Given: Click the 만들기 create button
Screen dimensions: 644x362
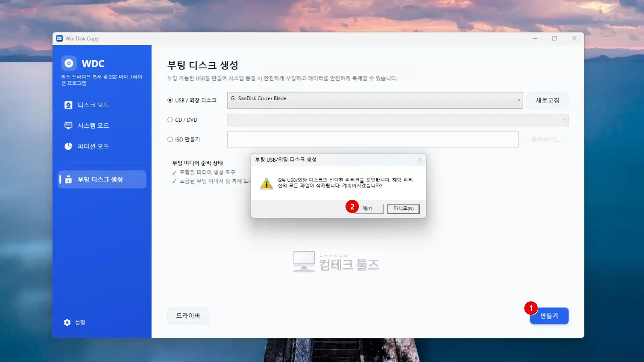Looking at the screenshot, I should 549,316.
